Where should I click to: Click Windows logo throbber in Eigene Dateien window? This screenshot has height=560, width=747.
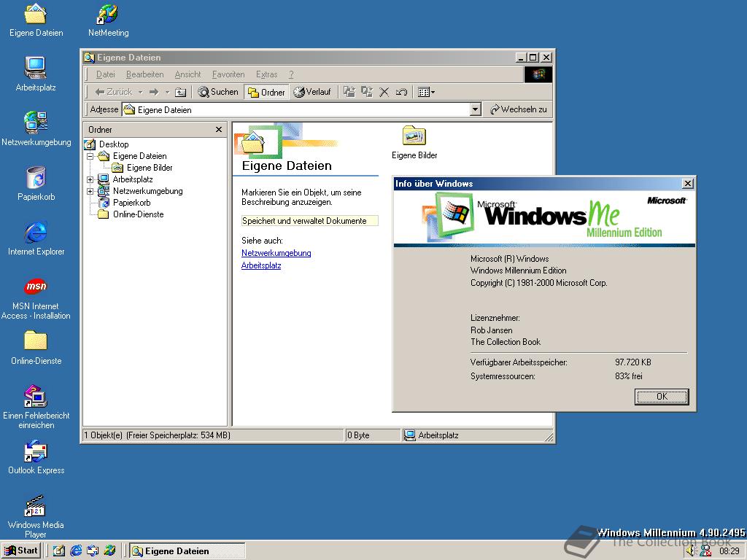pos(538,75)
